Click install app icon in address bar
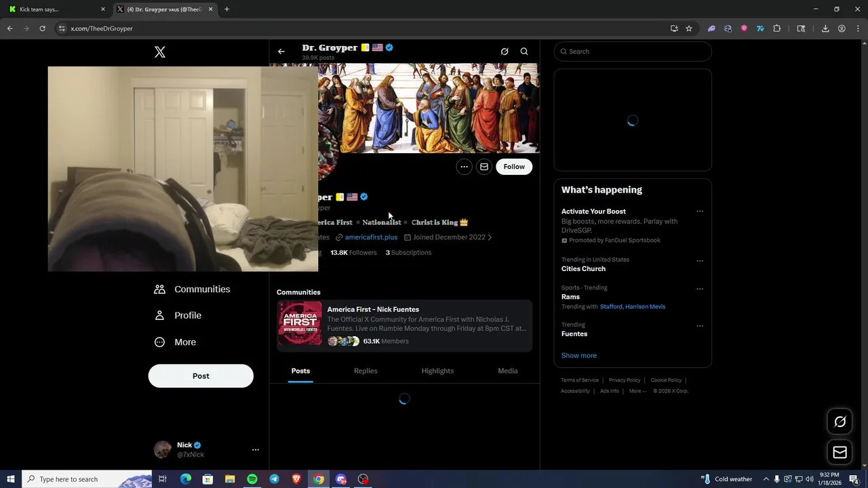 tap(674, 28)
